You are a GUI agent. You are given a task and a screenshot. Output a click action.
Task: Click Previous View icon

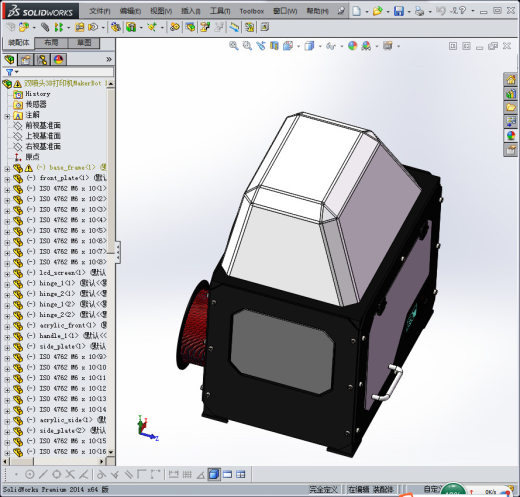pos(261,46)
